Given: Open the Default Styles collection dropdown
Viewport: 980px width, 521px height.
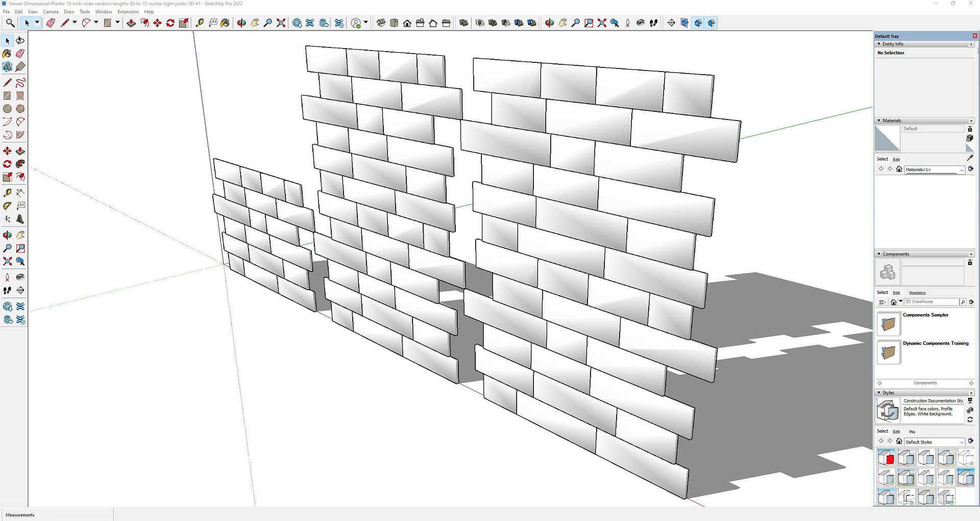Looking at the screenshot, I should (962, 442).
